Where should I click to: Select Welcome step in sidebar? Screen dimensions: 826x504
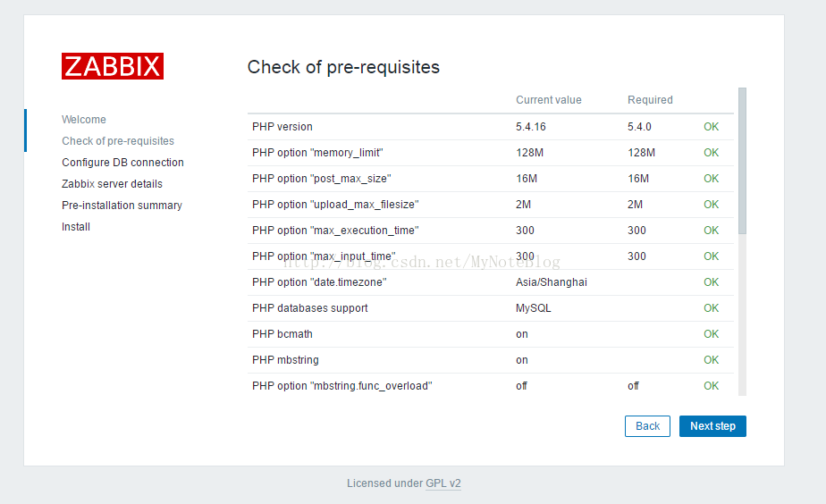click(x=84, y=120)
